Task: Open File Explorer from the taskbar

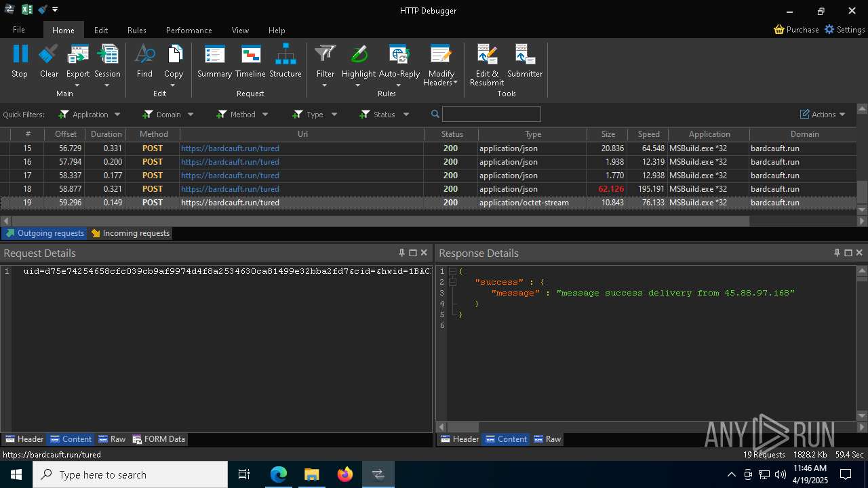Action: pos(312,474)
